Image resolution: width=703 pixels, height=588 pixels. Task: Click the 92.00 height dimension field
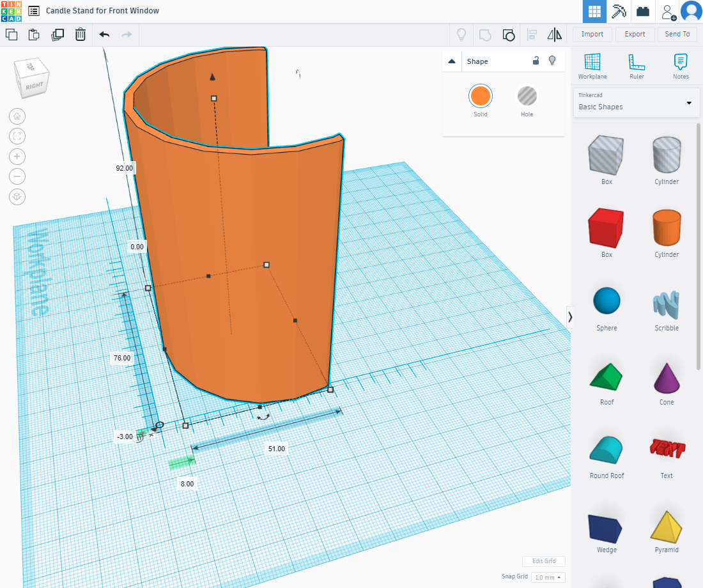pos(124,168)
